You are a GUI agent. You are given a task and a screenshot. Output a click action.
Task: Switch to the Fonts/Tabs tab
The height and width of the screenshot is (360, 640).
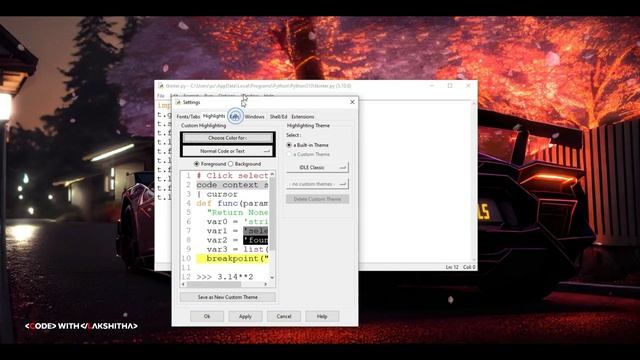pyautogui.click(x=188, y=117)
